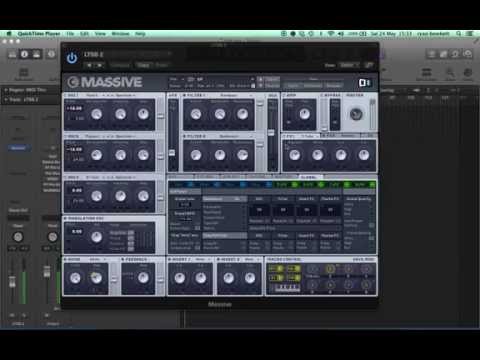Click the OSC2 Amp knob

click(x=143, y=155)
